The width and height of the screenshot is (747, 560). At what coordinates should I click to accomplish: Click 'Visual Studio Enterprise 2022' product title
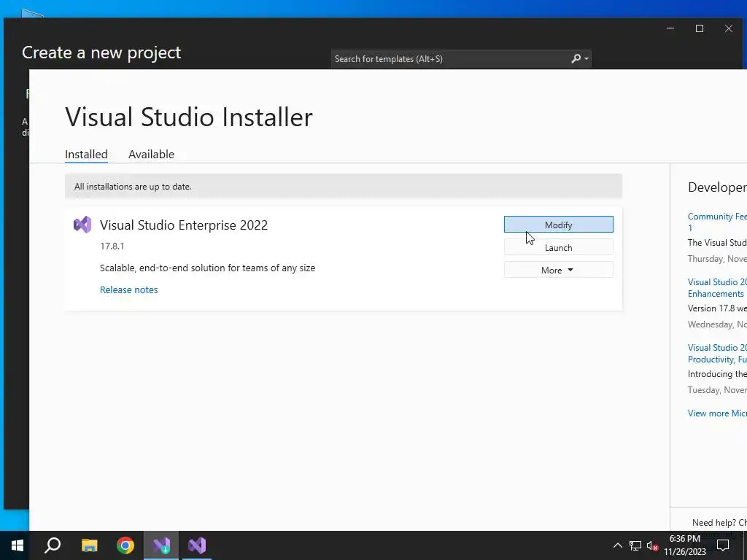coord(183,225)
